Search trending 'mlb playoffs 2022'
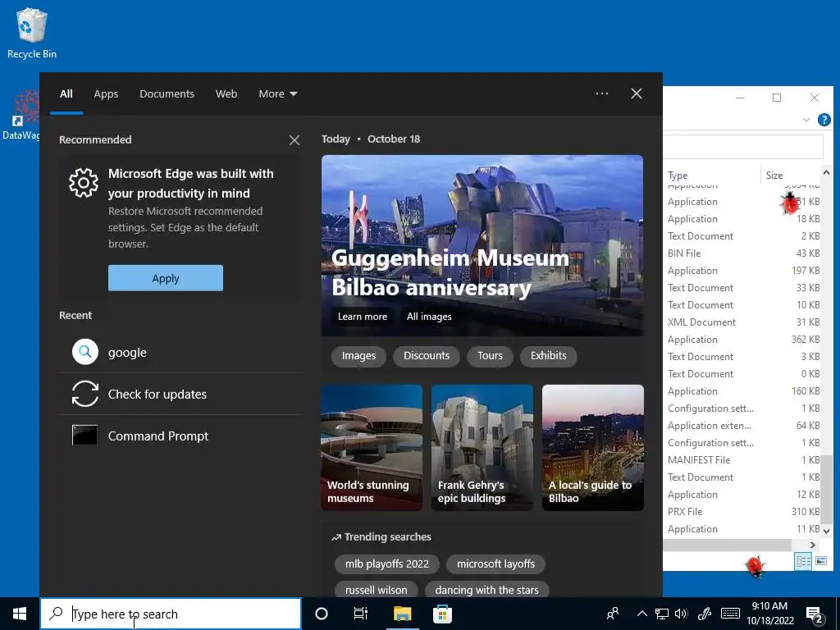 (x=387, y=564)
